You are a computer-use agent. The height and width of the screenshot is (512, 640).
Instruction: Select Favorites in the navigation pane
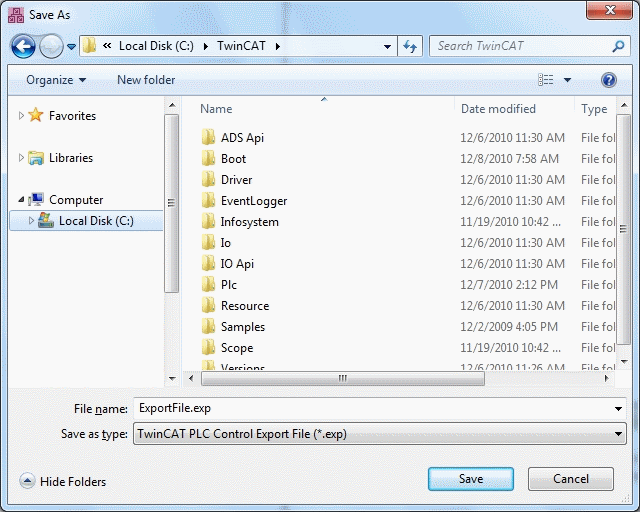tap(72, 116)
